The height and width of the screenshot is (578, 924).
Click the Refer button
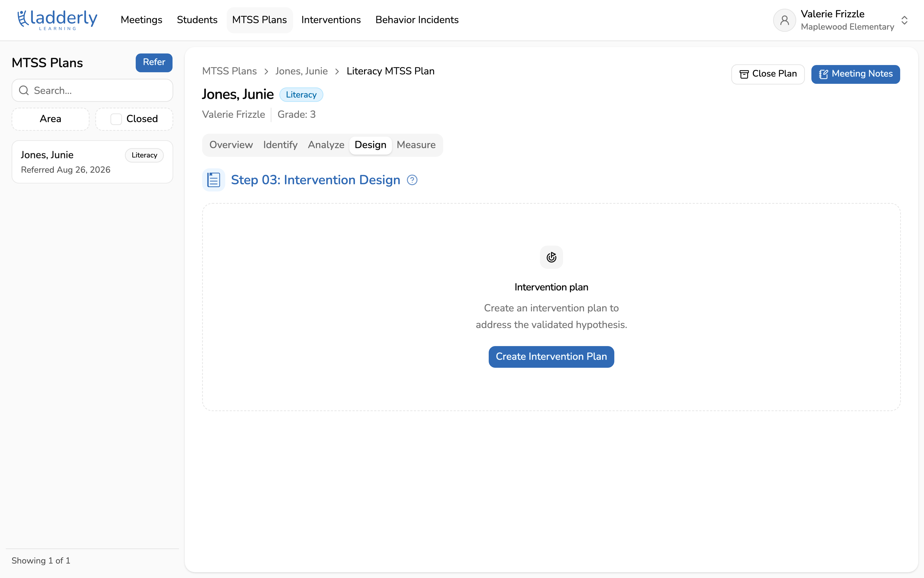coord(154,62)
